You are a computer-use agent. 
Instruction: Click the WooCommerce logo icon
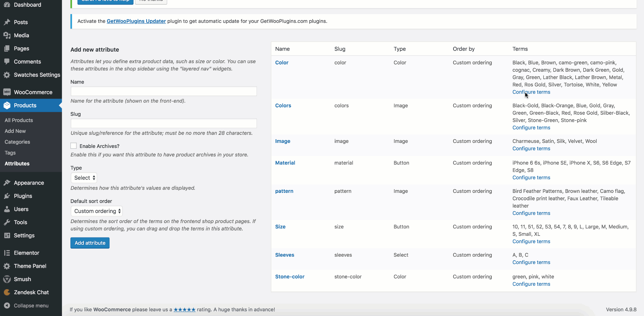[x=7, y=92]
